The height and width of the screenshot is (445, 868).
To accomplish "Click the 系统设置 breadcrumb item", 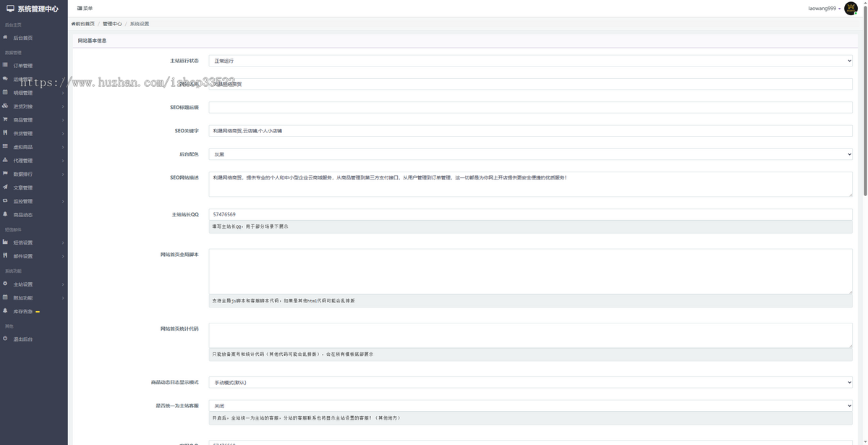I will (x=140, y=24).
